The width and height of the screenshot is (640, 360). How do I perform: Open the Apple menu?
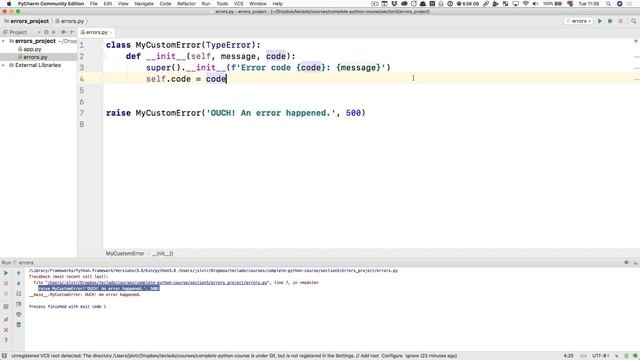click(x=9, y=4)
